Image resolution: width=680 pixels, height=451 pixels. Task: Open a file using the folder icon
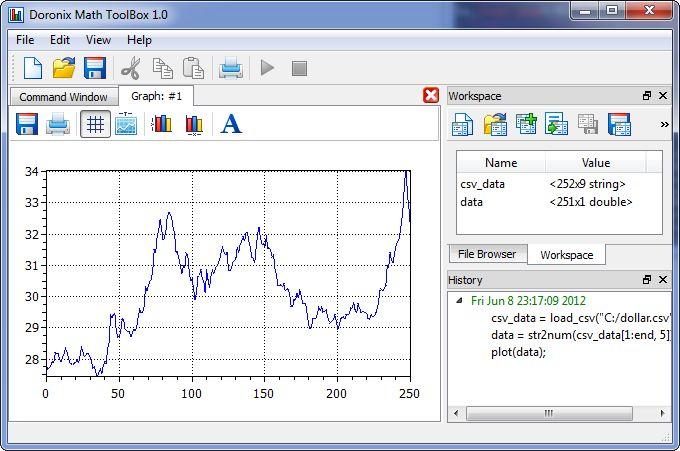64,69
